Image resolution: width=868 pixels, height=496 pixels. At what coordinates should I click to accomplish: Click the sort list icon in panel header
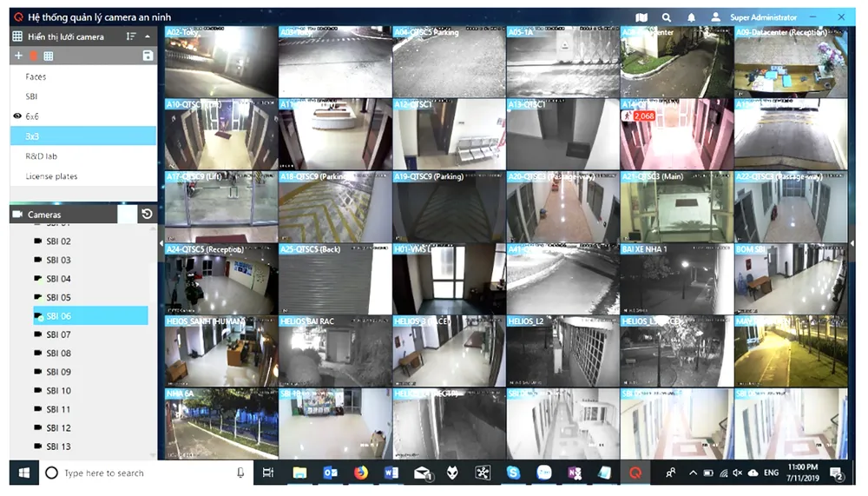131,36
